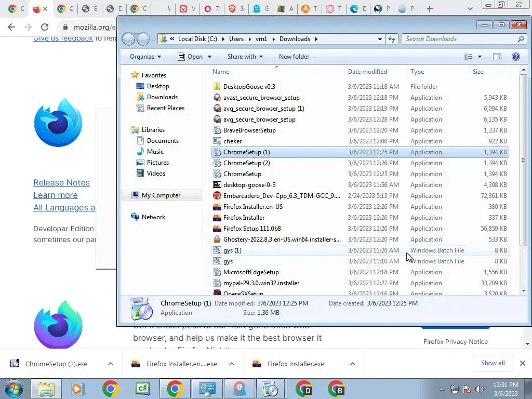Open Recent Places in Favorites
The width and height of the screenshot is (532, 399).
pos(165,108)
